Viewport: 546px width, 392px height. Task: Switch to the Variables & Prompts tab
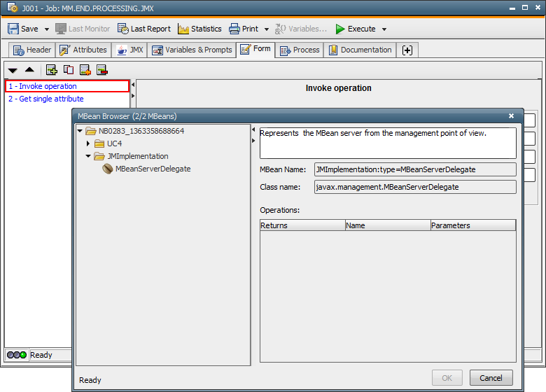192,50
